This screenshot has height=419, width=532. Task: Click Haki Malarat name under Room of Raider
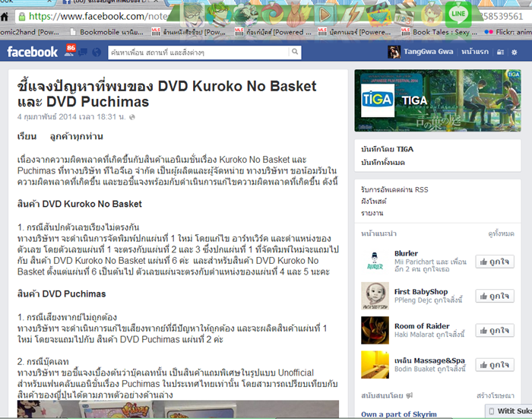414,335
